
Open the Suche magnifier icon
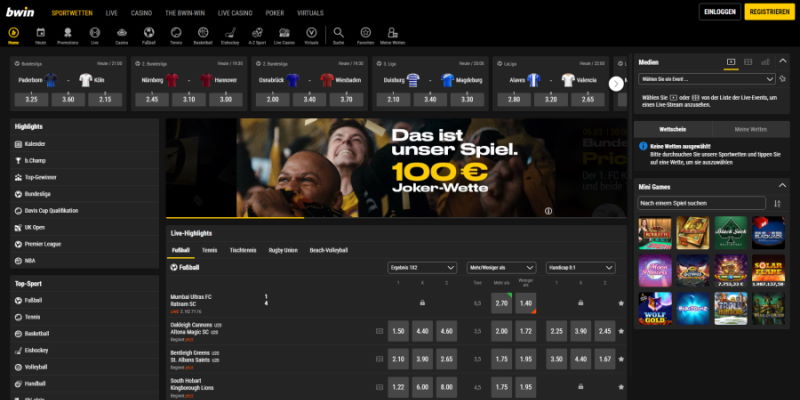339,33
